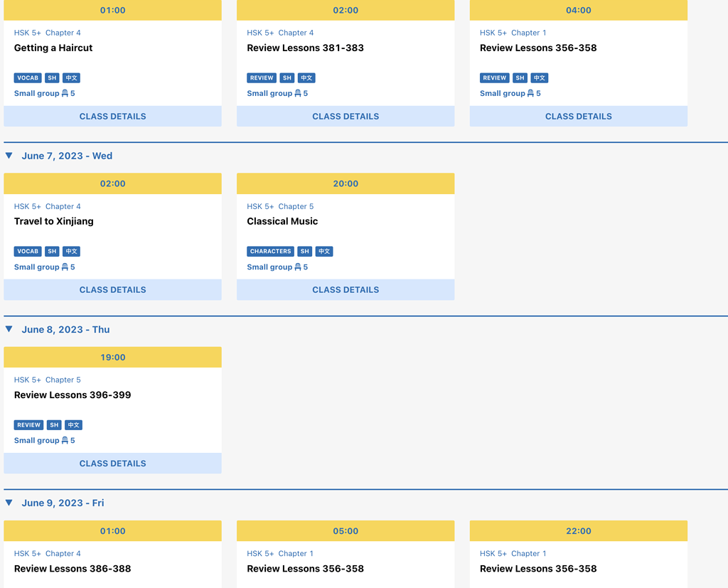Click the 中文 tag on Review Lessons 396-399
The height and width of the screenshot is (588, 728).
[73, 425]
